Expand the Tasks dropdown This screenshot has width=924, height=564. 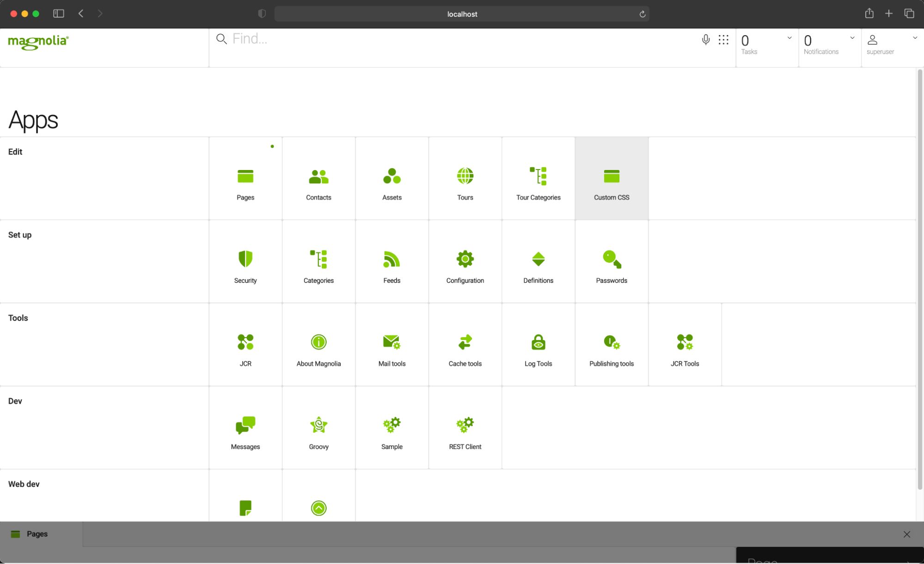click(789, 38)
